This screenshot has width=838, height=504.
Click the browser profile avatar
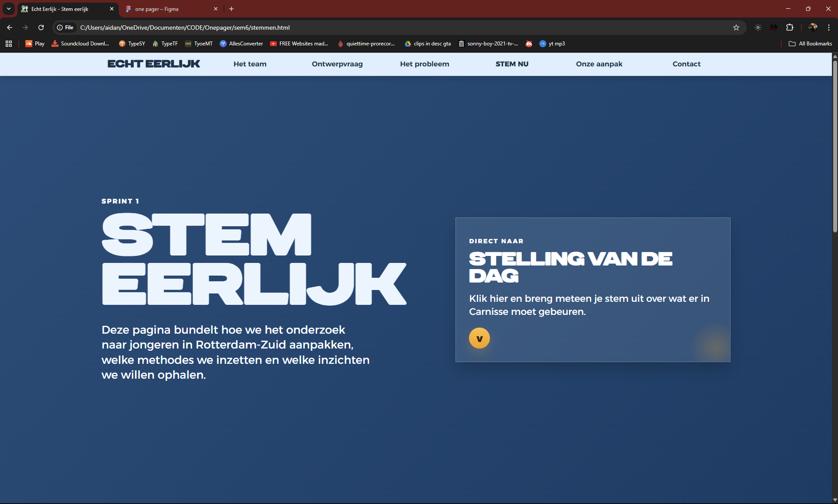pos(812,28)
